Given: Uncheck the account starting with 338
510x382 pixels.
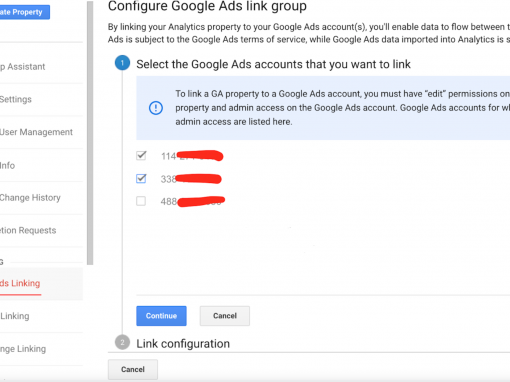Looking at the screenshot, I should pyautogui.click(x=141, y=178).
